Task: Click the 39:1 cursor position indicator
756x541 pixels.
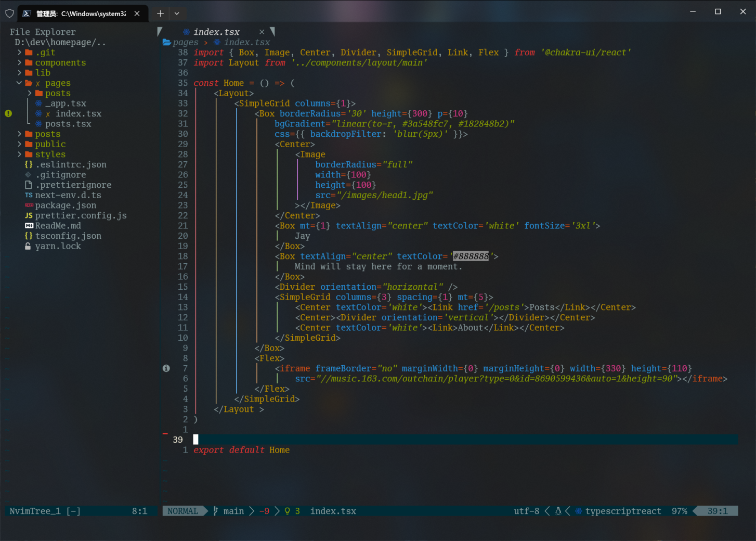Action: click(718, 511)
